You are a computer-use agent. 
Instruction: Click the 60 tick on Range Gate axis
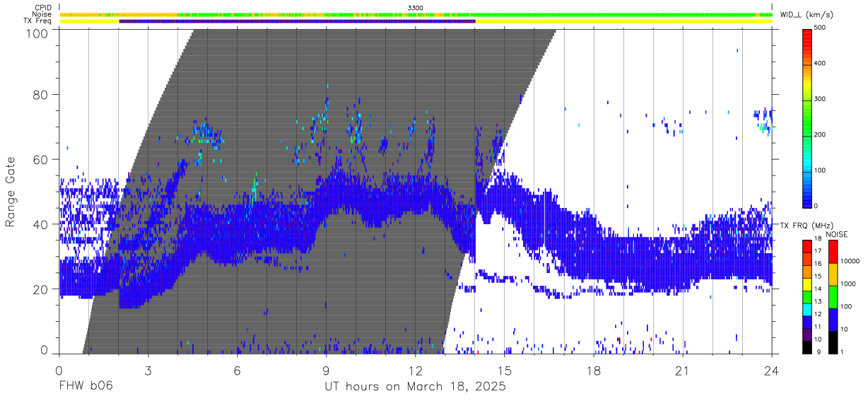click(41, 160)
